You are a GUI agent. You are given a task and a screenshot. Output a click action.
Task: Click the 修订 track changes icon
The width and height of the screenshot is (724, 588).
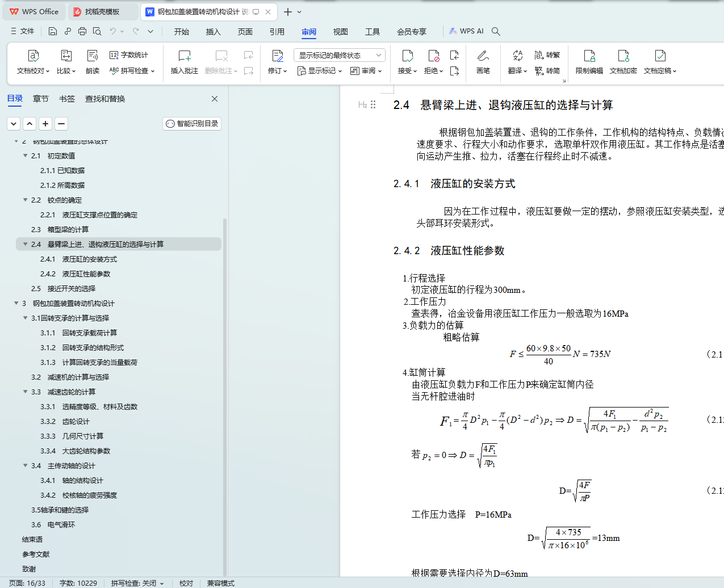(x=278, y=56)
